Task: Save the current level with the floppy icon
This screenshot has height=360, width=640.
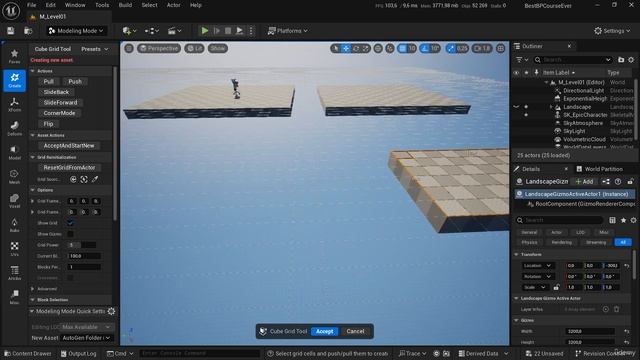Action: (11, 31)
